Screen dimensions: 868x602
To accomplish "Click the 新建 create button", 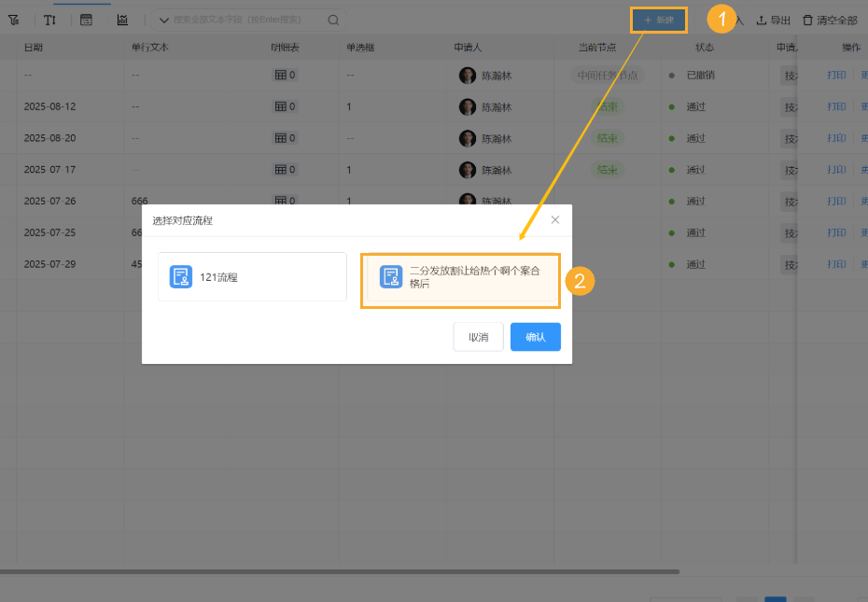I will coord(659,20).
